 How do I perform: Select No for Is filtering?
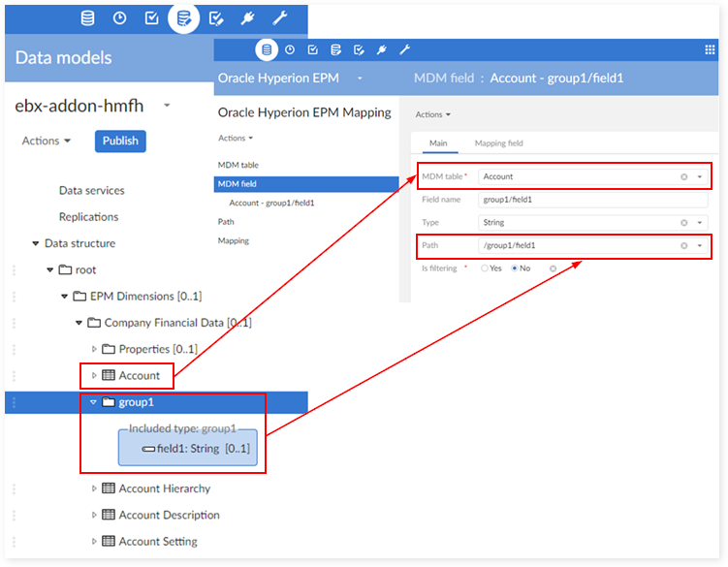tap(515, 268)
